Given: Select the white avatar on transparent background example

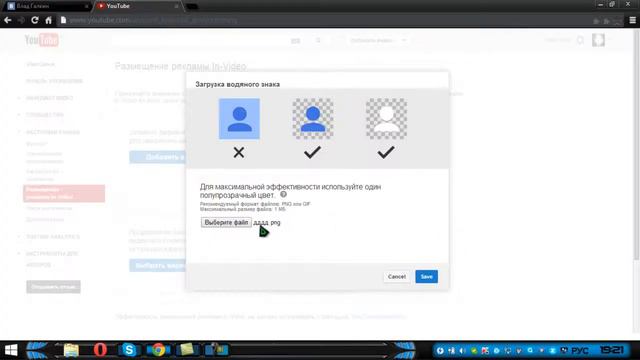Looking at the screenshot, I should pos(386,119).
